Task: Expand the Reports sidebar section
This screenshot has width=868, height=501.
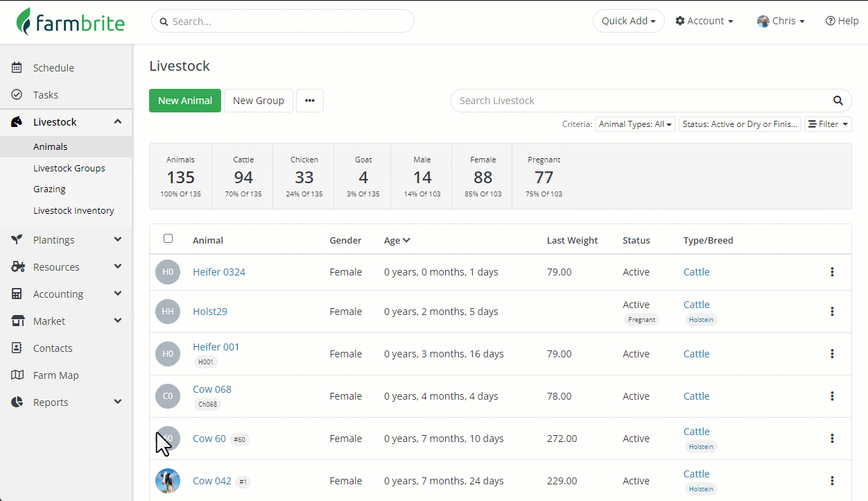Action: pyautogui.click(x=118, y=402)
